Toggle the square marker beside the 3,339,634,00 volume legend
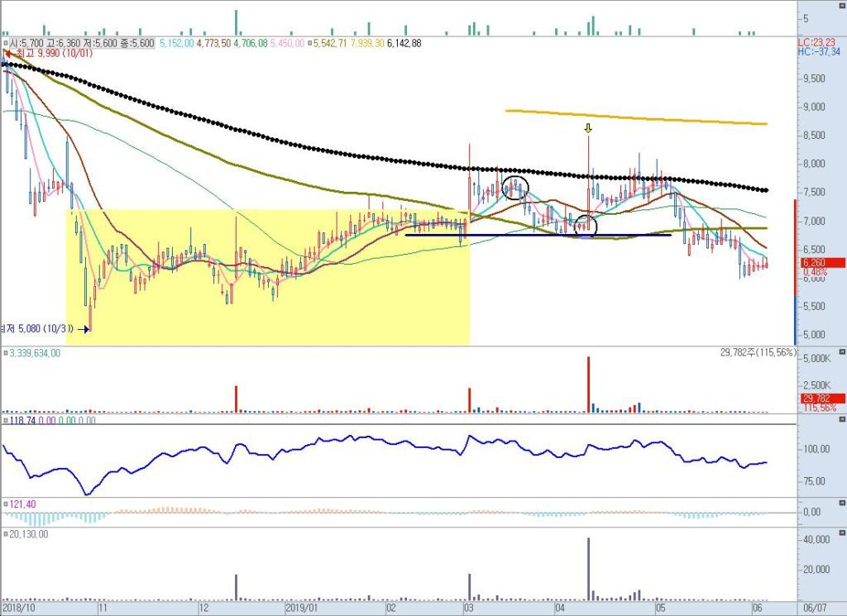 (x=4, y=353)
